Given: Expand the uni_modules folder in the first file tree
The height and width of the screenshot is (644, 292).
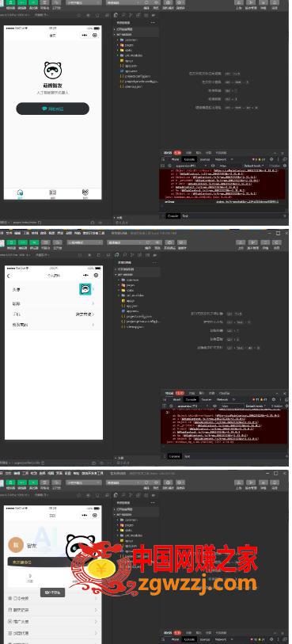Looking at the screenshot, I should click(134, 55).
